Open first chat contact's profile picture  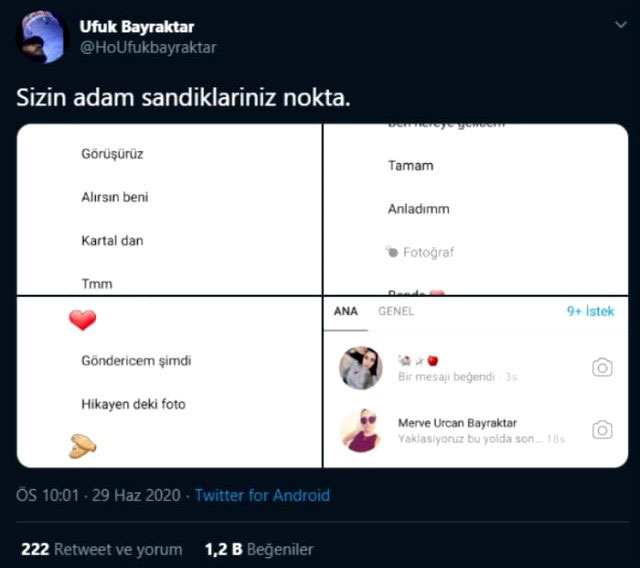pyautogui.click(x=360, y=368)
